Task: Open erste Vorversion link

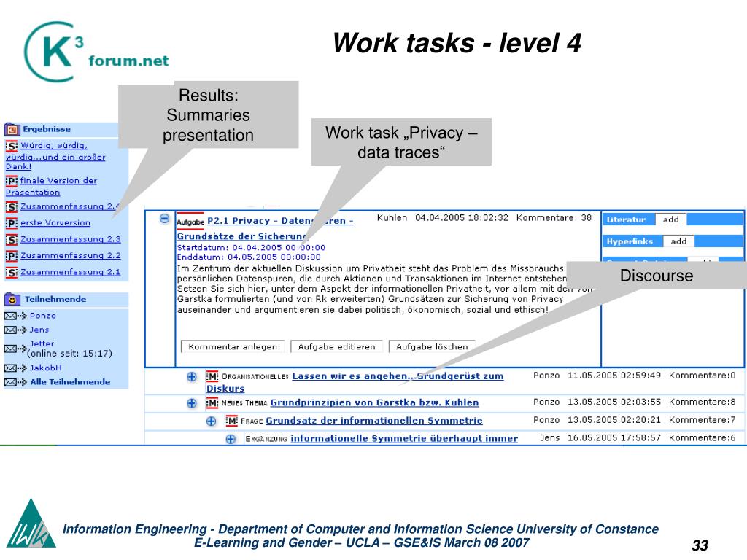Action: tap(55, 223)
